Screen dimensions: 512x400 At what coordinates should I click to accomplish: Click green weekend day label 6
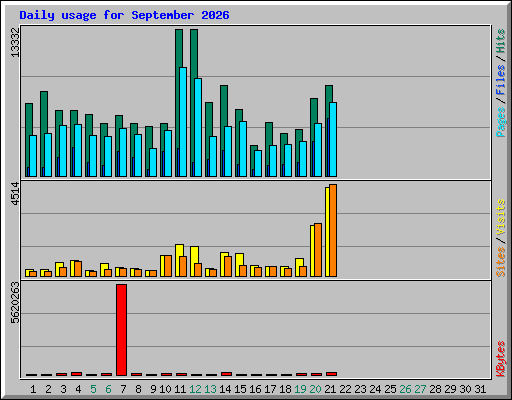pos(108,389)
